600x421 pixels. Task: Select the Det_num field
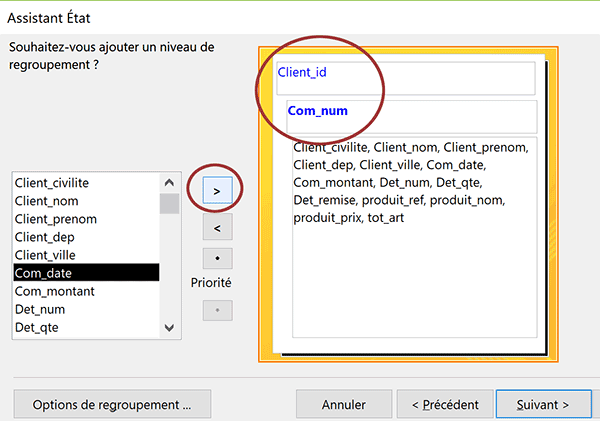tap(86, 309)
